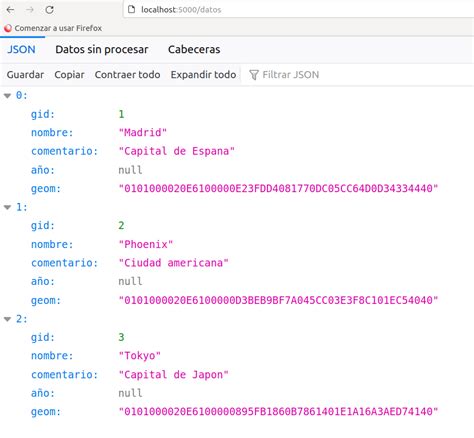Click the Guardar button

pos(25,75)
